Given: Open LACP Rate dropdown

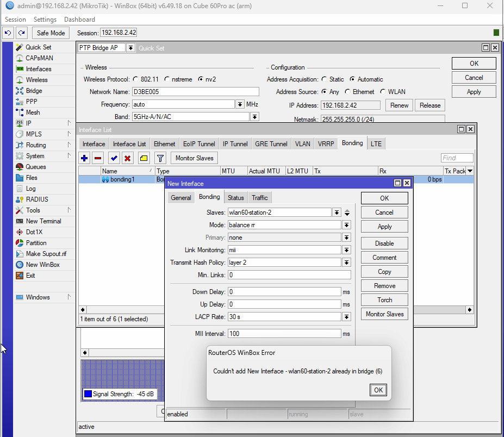Looking at the screenshot, I should (x=346, y=317).
